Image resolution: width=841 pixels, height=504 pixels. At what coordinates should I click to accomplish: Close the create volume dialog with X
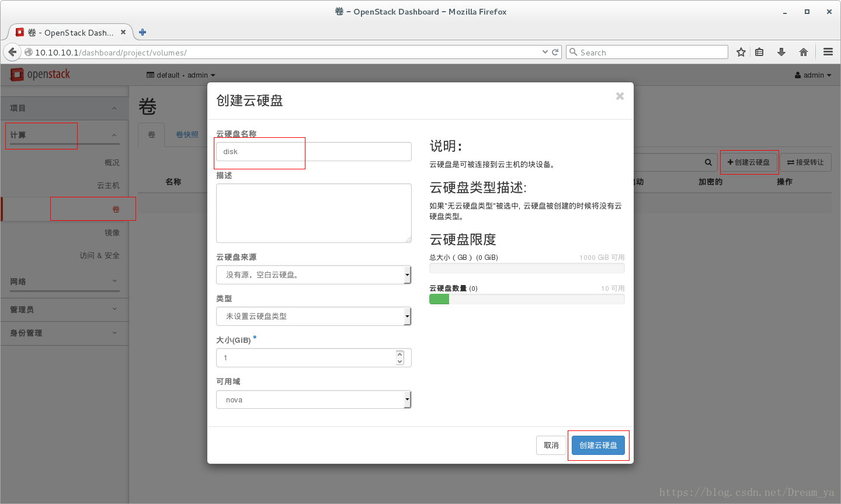pyautogui.click(x=620, y=96)
